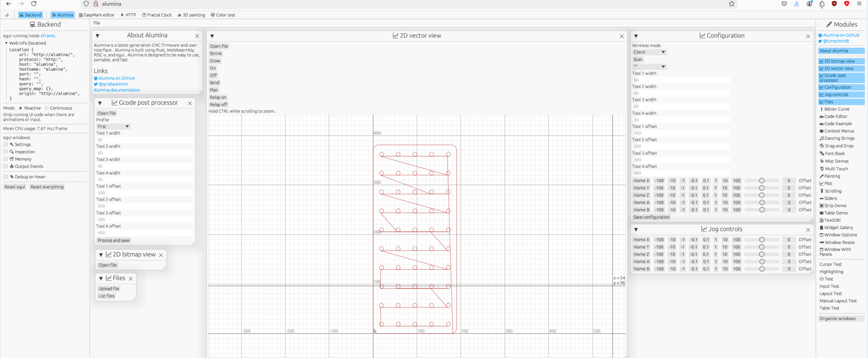Open the browser downloads icon
This screenshot has width=868, height=358.
(797, 4)
